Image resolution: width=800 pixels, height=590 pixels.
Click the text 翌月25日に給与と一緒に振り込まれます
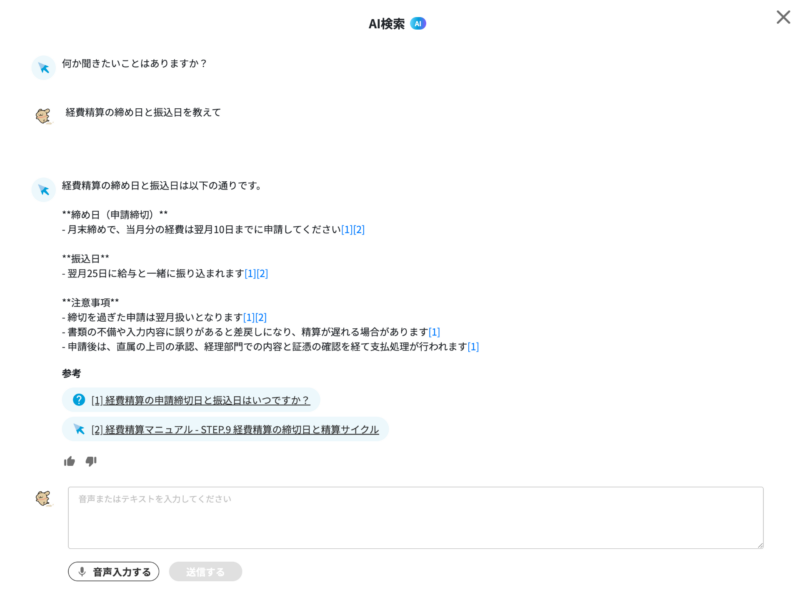click(x=156, y=274)
